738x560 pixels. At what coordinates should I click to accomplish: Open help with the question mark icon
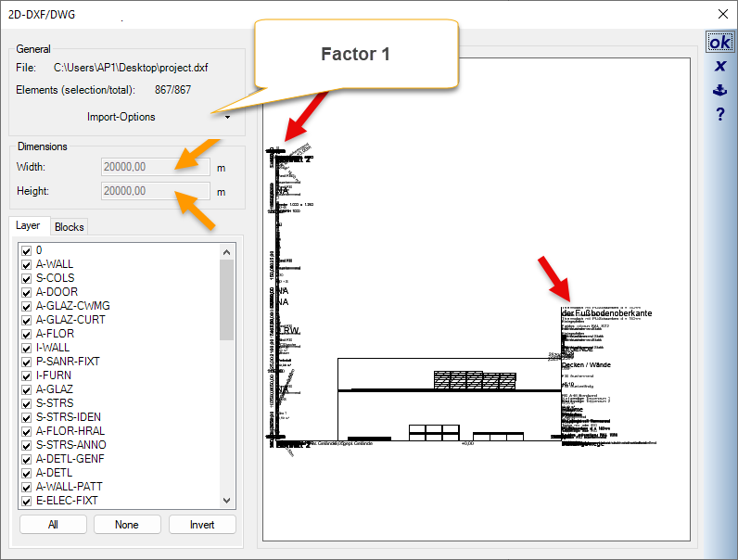[x=719, y=114]
